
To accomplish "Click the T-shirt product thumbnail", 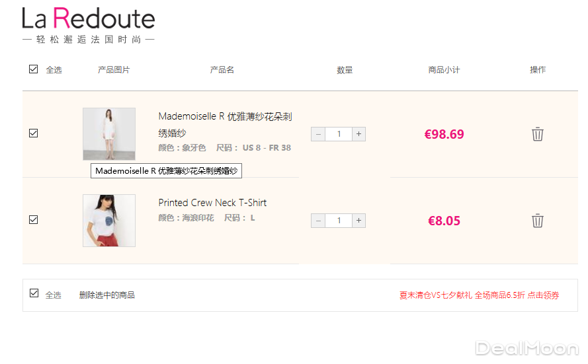I will click(x=109, y=221).
